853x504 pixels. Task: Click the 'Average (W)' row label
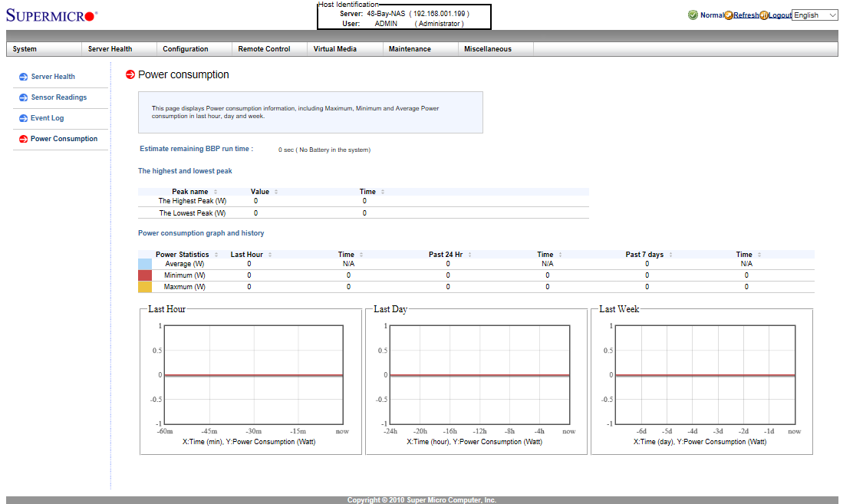click(x=185, y=264)
